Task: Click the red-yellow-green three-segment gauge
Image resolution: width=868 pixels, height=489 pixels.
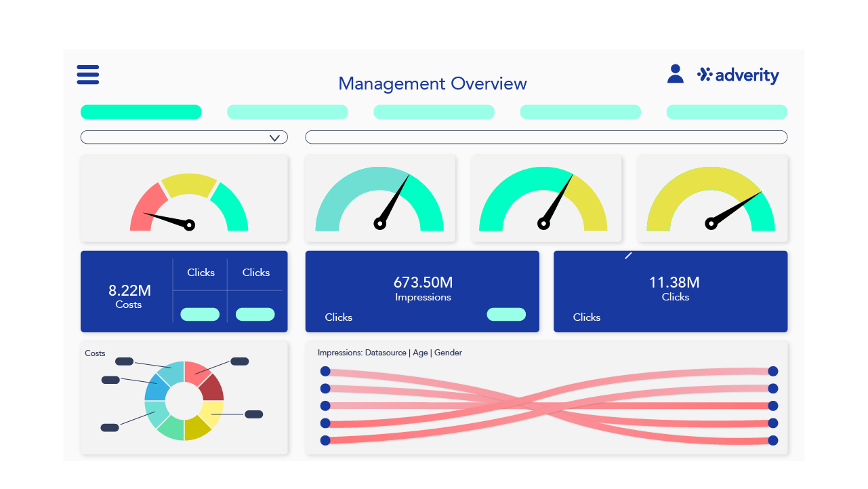Action: click(189, 201)
